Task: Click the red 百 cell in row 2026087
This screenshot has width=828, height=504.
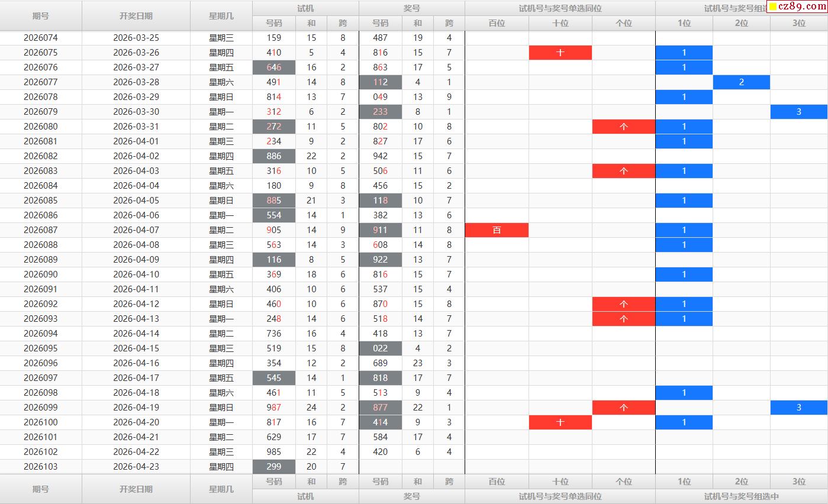Action: [x=497, y=230]
